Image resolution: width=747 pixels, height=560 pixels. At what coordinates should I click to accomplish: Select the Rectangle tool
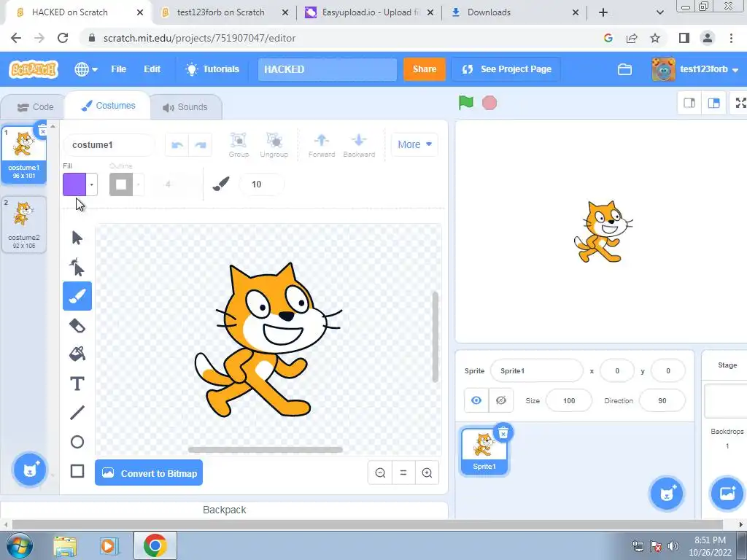[77, 471]
